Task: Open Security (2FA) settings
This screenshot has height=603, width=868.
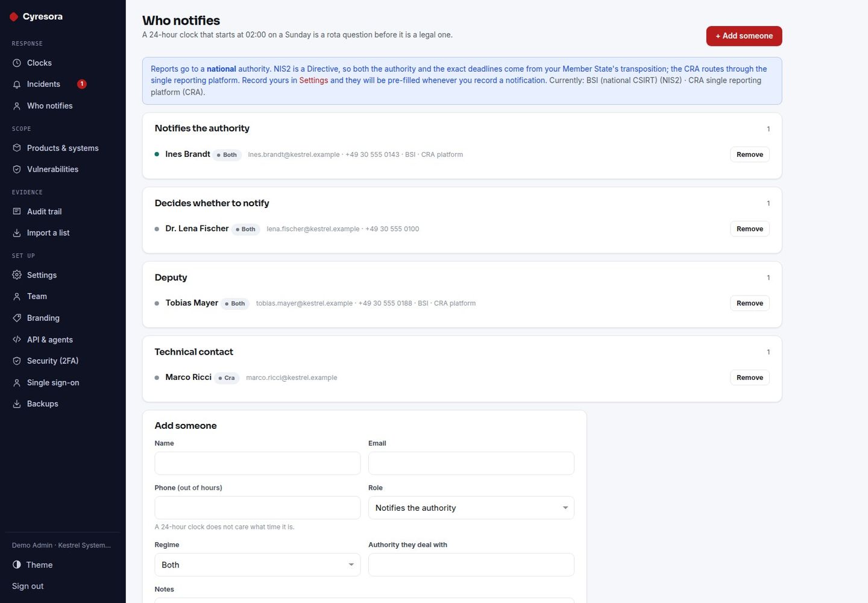Action: (x=63, y=361)
